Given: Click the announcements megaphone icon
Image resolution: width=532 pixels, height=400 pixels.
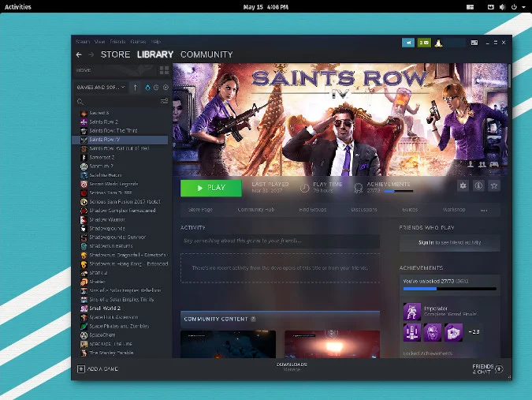Looking at the screenshot, I should coord(407,42).
